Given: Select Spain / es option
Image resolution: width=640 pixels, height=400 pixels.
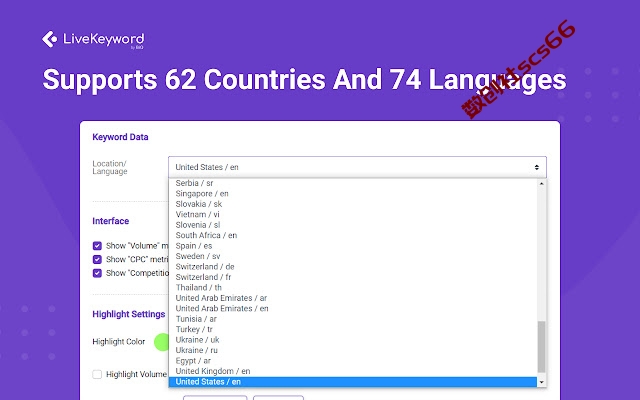Looking at the screenshot, I should (x=353, y=246).
